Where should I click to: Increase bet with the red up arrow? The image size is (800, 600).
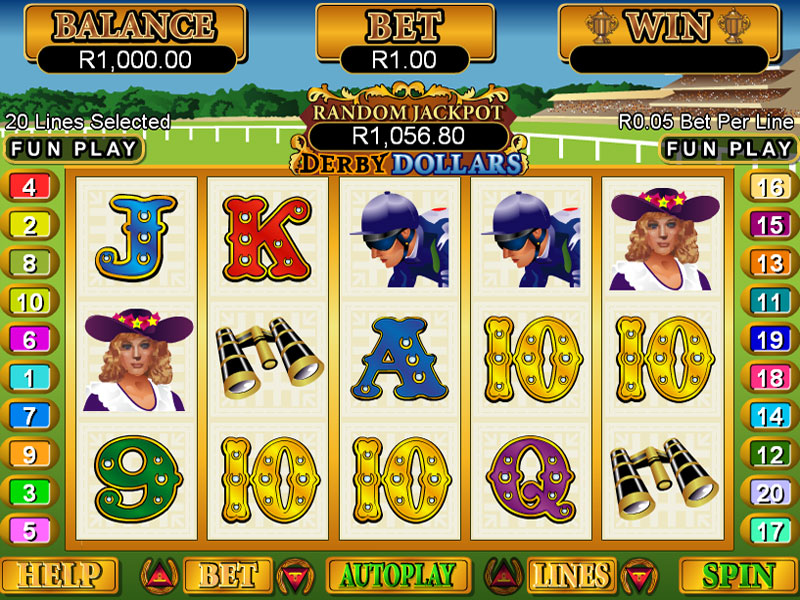pyautogui.click(x=160, y=576)
